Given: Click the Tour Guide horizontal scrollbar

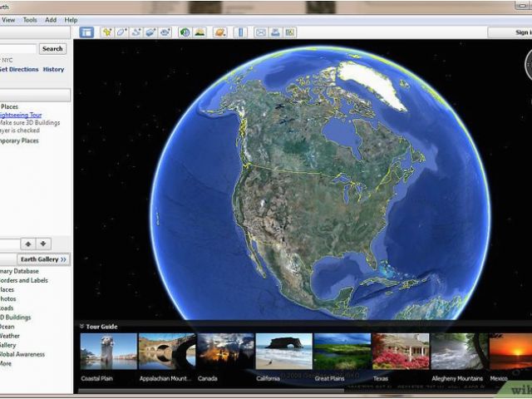Looking at the screenshot, I should coord(211,391).
